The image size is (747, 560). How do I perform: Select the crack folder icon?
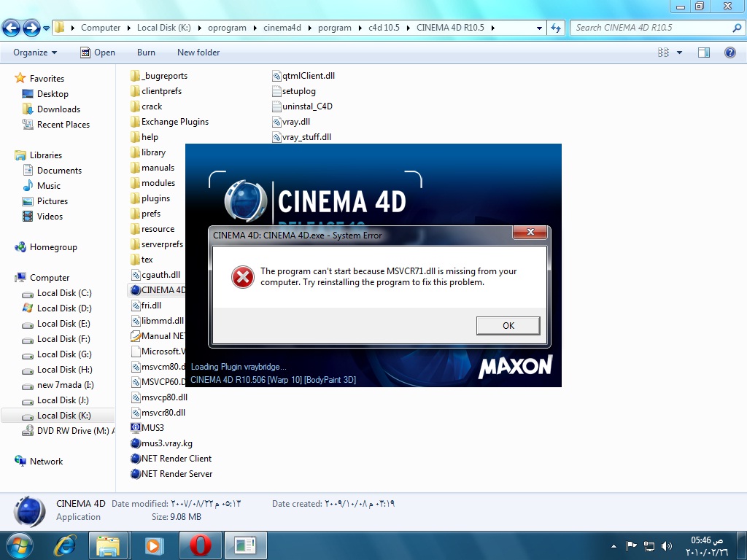point(135,106)
